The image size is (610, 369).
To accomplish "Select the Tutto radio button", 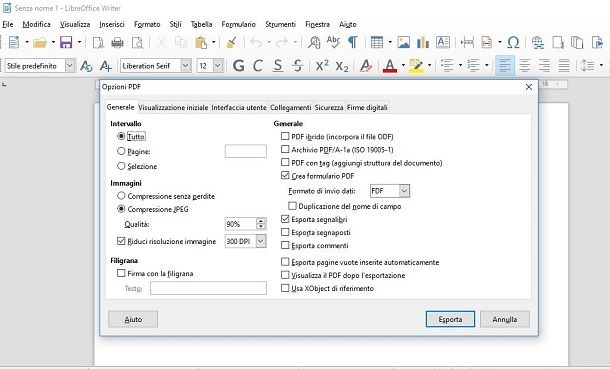I will [121, 136].
